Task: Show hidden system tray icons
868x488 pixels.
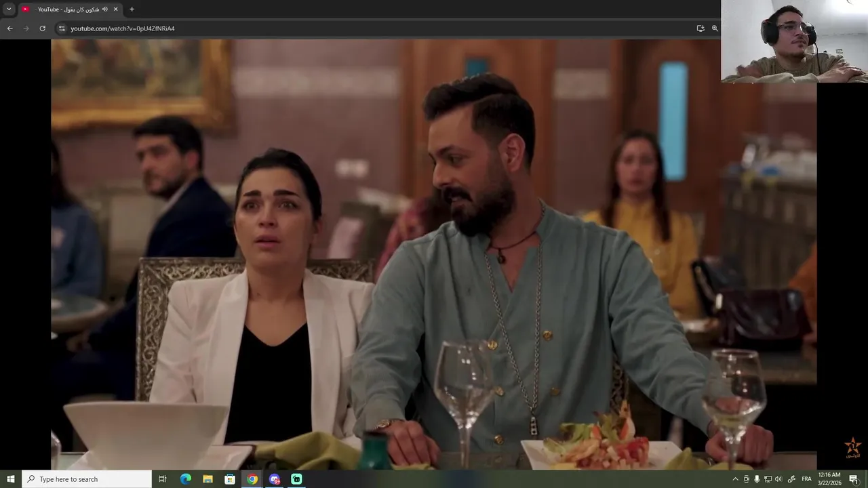Action: coord(735,479)
